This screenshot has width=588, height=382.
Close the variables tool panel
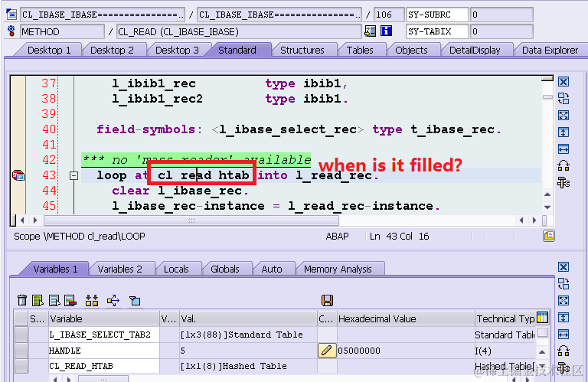(563, 267)
